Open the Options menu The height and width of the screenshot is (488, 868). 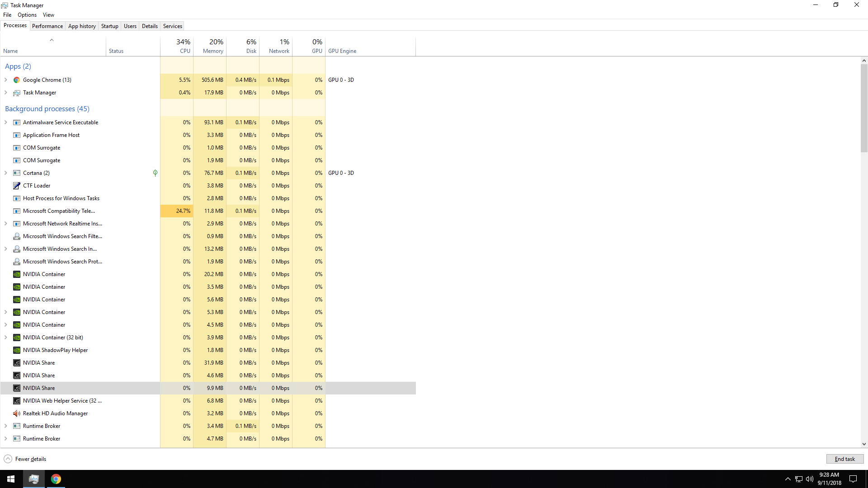coord(27,15)
